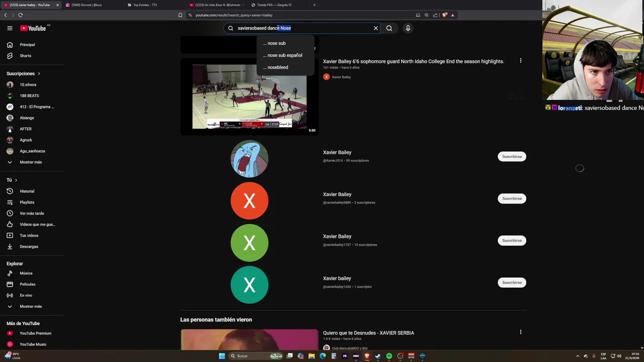Image resolution: width=644 pixels, height=362 pixels.
Task: Reload the page with the browser refresh button
Action: (x=21, y=15)
